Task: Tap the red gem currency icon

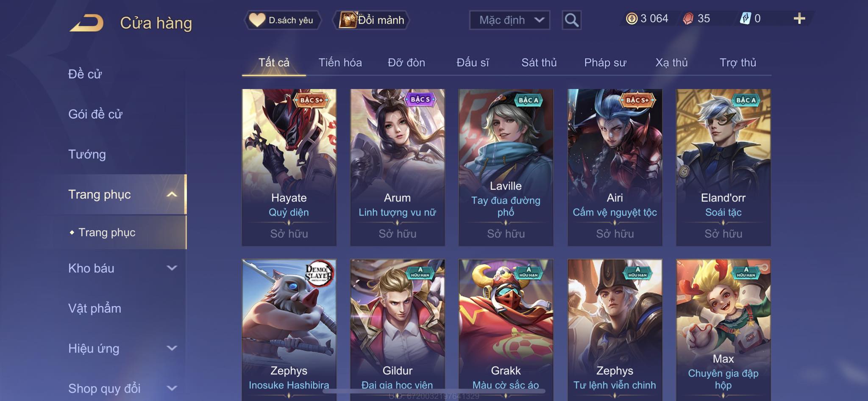Action: tap(688, 19)
